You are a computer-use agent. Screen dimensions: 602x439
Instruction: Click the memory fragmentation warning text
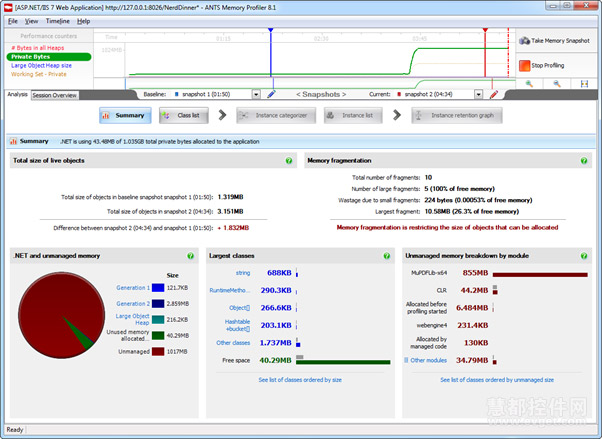tap(447, 227)
